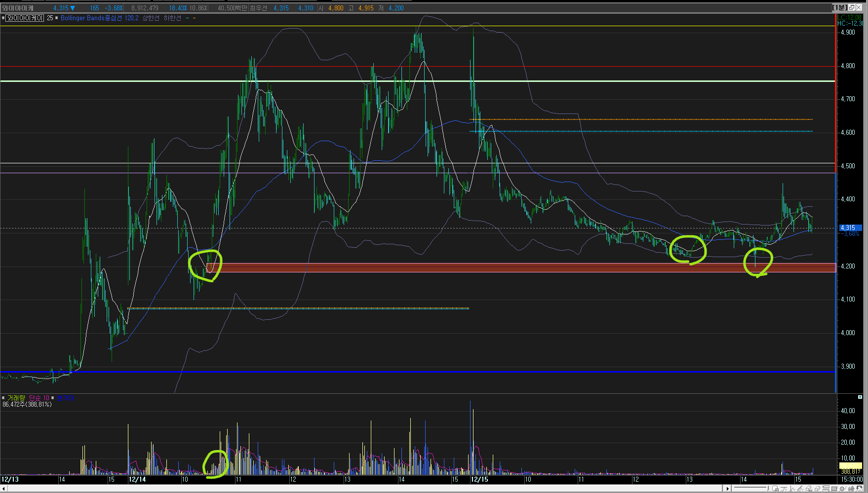Click the [1분] timeframe label
Screen dimensions: 868x493
(x=840, y=7)
